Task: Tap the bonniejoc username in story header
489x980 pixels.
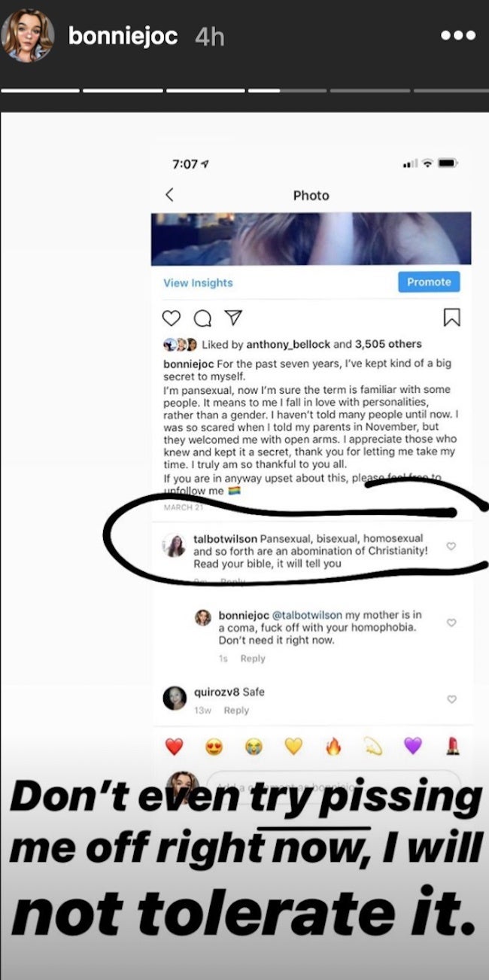Action: pos(123,36)
